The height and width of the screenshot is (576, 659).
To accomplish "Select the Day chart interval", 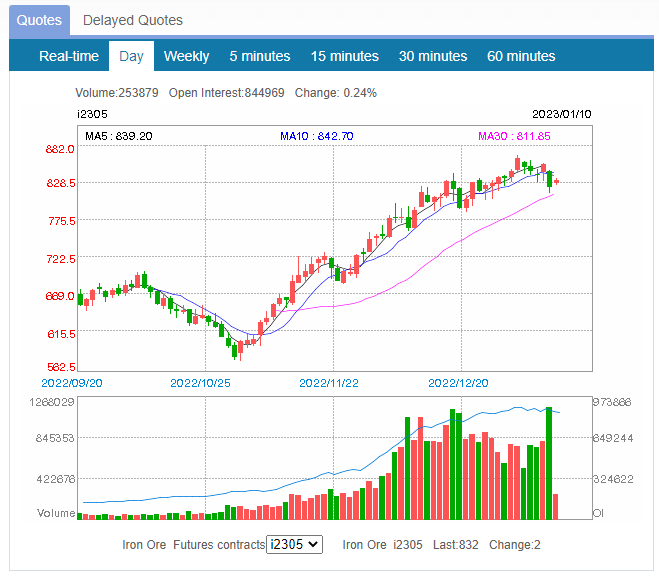I will pos(131,56).
